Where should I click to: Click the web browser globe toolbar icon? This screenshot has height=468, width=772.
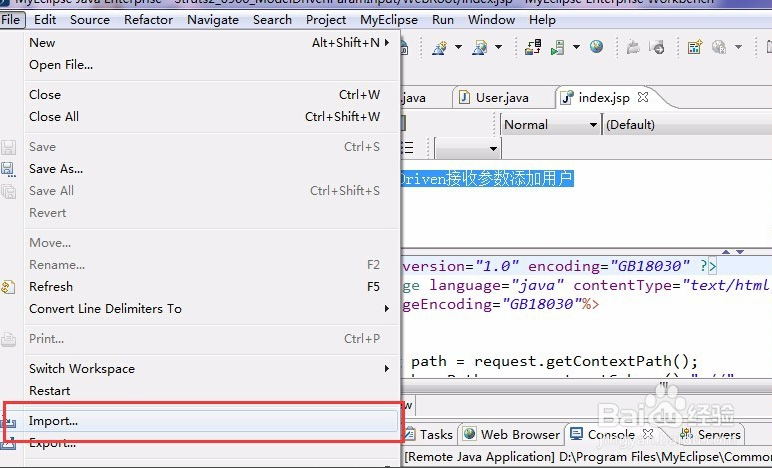pos(596,47)
